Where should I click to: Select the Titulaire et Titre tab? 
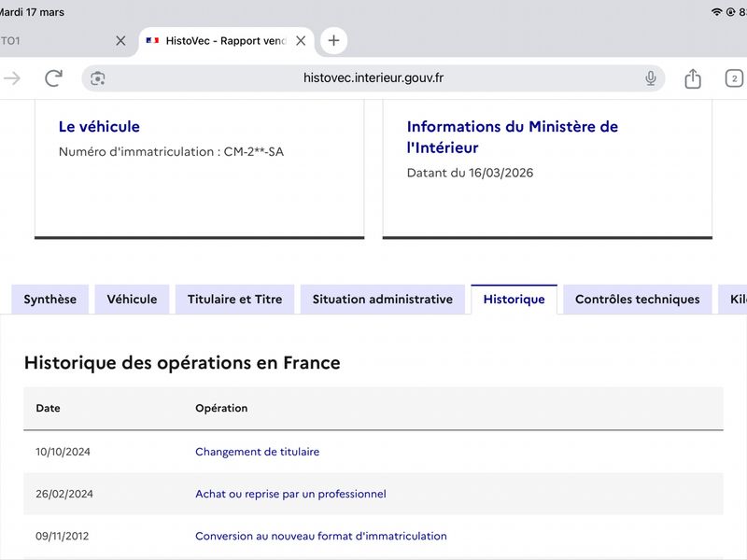[x=235, y=299]
